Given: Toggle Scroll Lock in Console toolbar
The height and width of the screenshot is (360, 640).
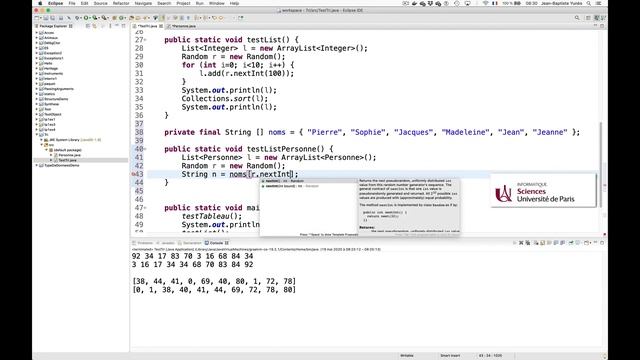Looking at the screenshot, I should coord(542,243).
